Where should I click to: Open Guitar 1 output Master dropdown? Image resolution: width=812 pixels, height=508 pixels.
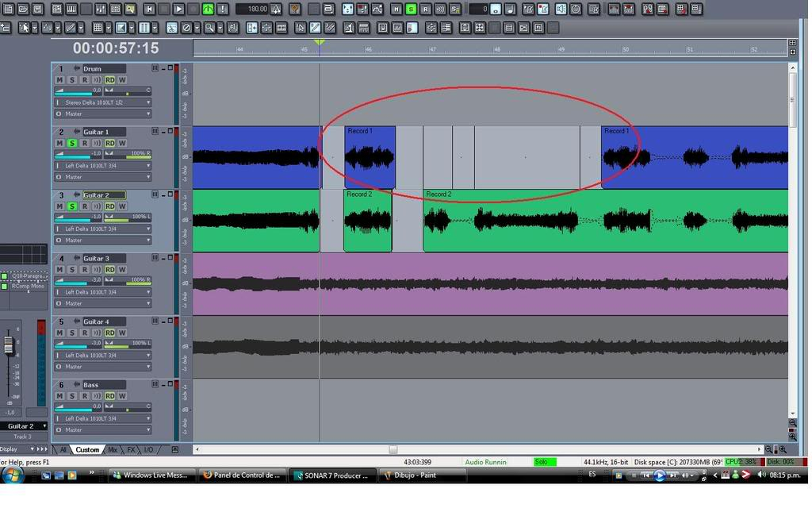point(102,177)
